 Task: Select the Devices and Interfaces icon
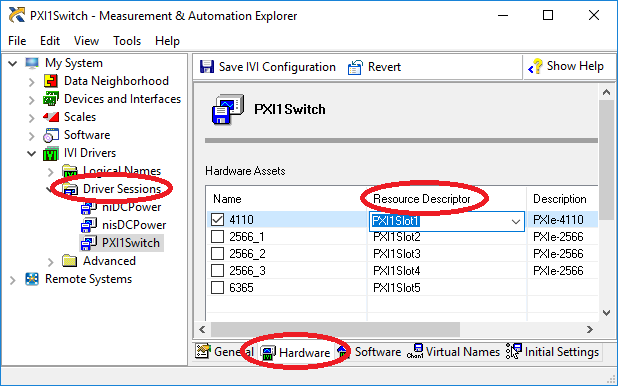tap(51, 99)
